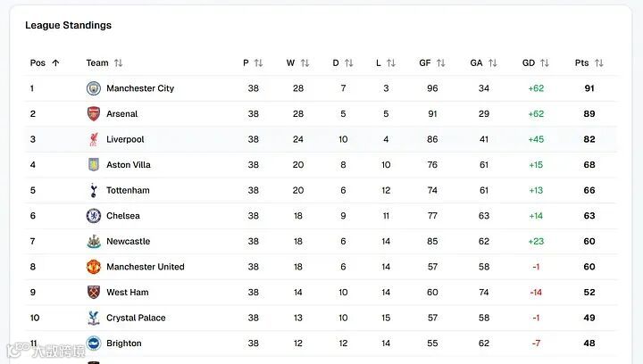This screenshot has width=643, height=364.
Task: Click the Tottenham club crest
Action: pyautogui.click(x=94, y=190)
